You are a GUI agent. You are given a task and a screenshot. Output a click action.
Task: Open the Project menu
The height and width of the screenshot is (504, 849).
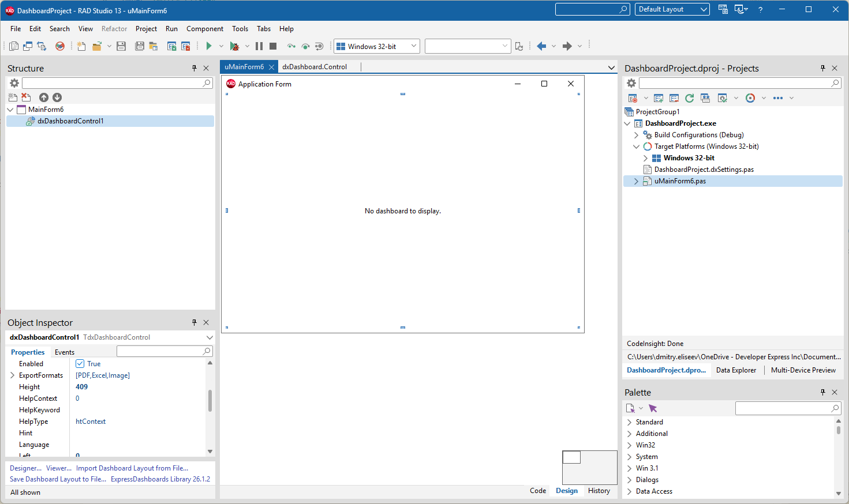coord(146,29)
